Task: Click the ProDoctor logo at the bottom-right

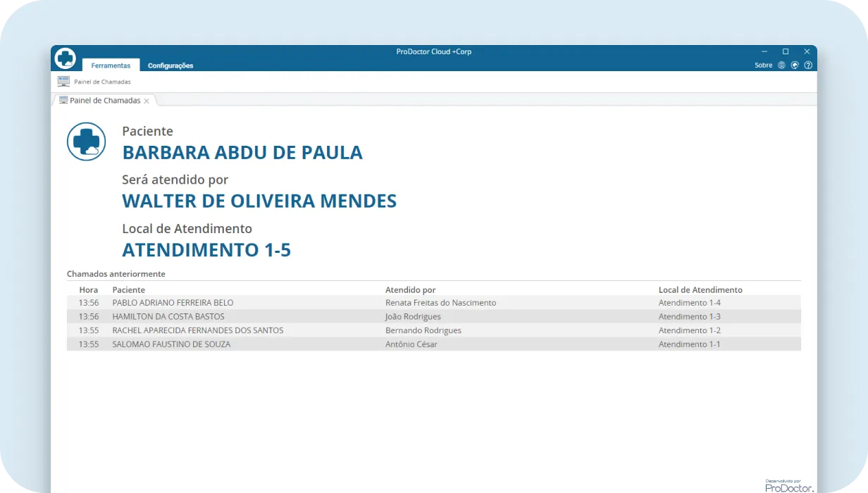Action: tap(788, 485)
